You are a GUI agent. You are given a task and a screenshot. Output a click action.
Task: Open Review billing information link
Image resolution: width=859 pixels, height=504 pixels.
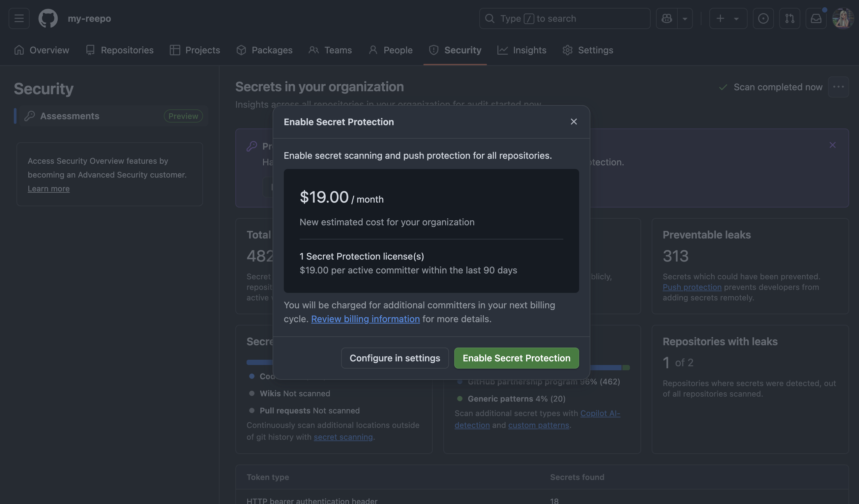(365, 319)
